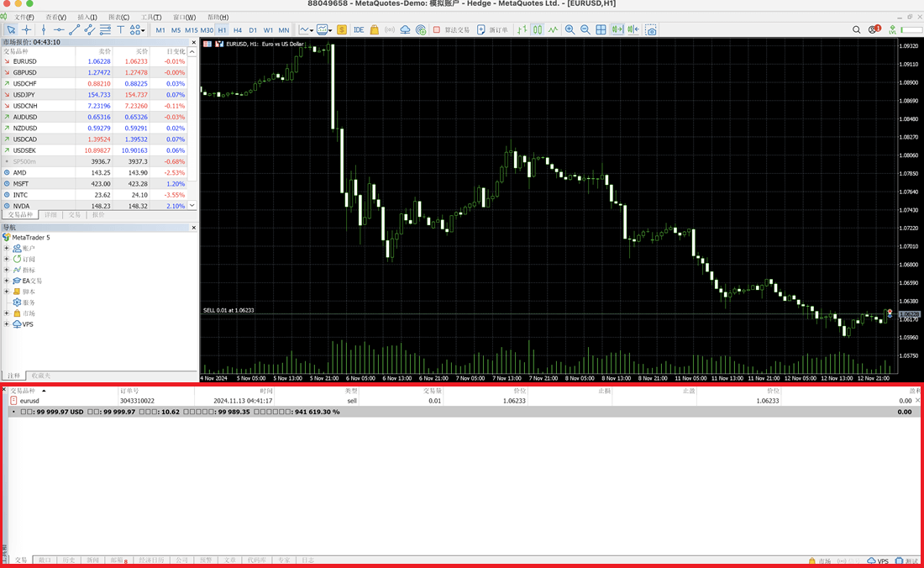Take a chart screenshot with the camera icon
The height and width of the screenshot is (568, 924).
[651, 30]
